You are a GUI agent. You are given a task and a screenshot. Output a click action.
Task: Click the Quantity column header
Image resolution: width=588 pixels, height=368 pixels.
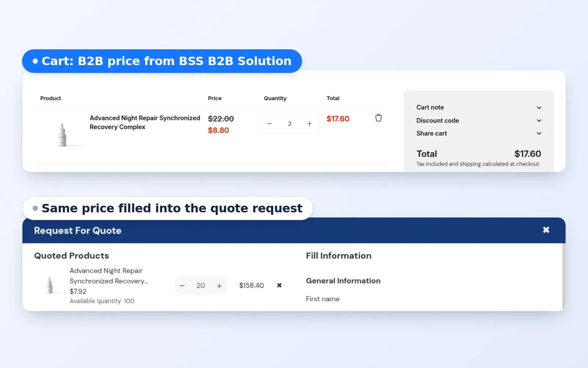coord(275,98)
